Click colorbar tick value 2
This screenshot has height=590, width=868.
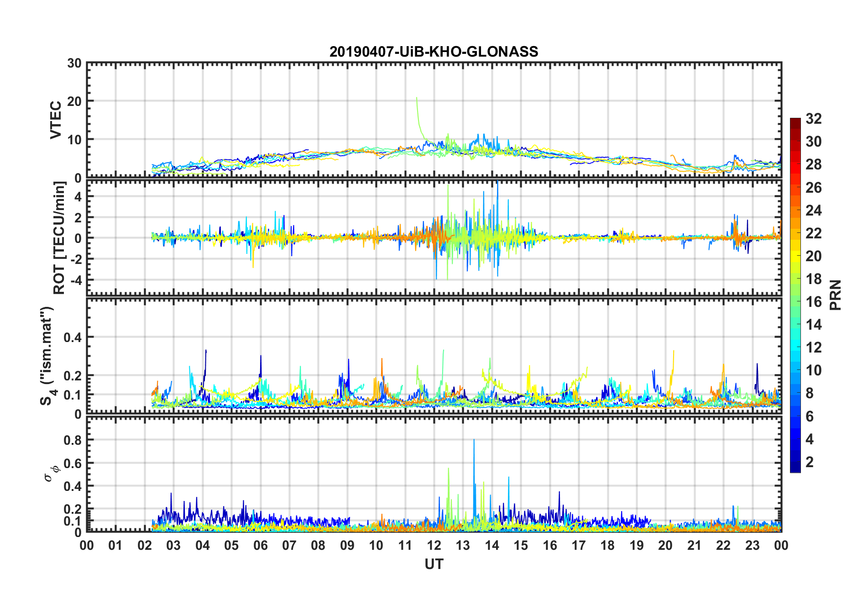pos(810,462)
